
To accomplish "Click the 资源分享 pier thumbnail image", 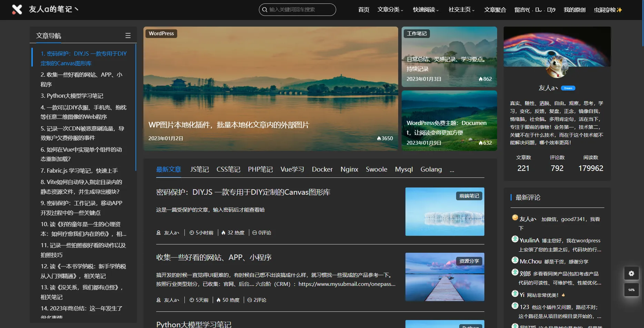I will (x=445, y=277).
